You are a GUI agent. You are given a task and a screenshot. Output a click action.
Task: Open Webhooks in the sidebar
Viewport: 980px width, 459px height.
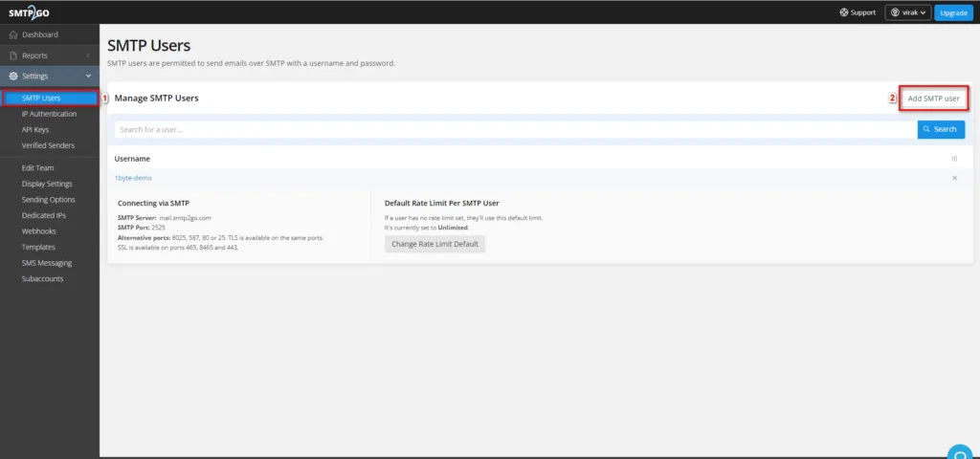tap(38, 231)
